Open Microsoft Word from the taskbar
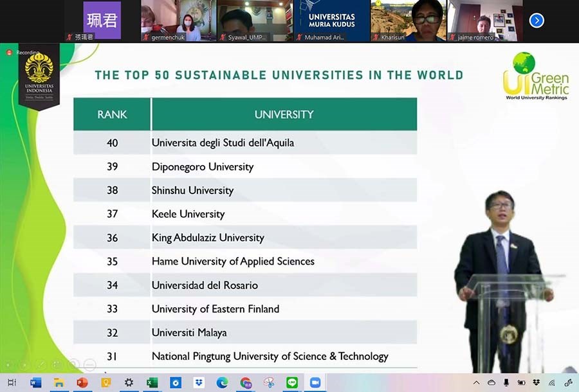 (36, 383)
